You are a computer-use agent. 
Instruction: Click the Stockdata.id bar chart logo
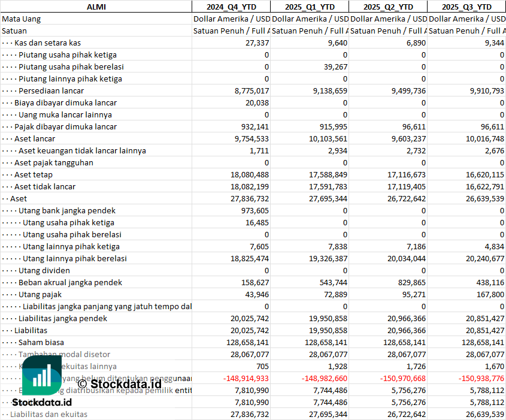coord(42,376)
